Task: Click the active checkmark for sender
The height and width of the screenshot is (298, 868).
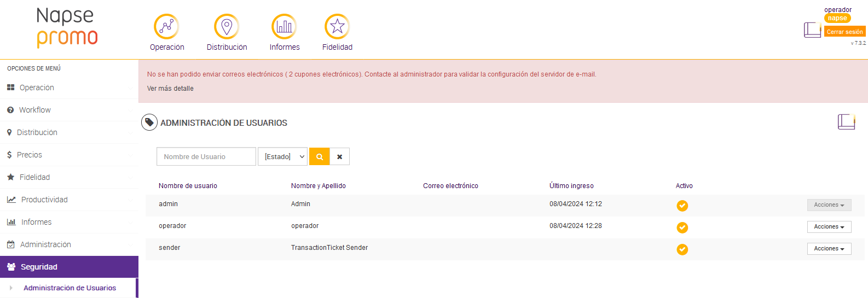Action: [x=682, y=249]
